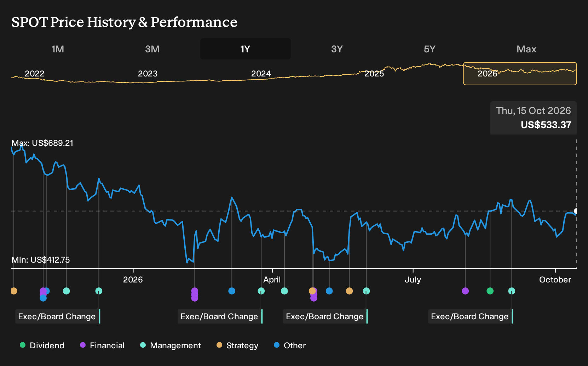
Task: Click the white current-price dot on the line
Action: tap(576, 211)
